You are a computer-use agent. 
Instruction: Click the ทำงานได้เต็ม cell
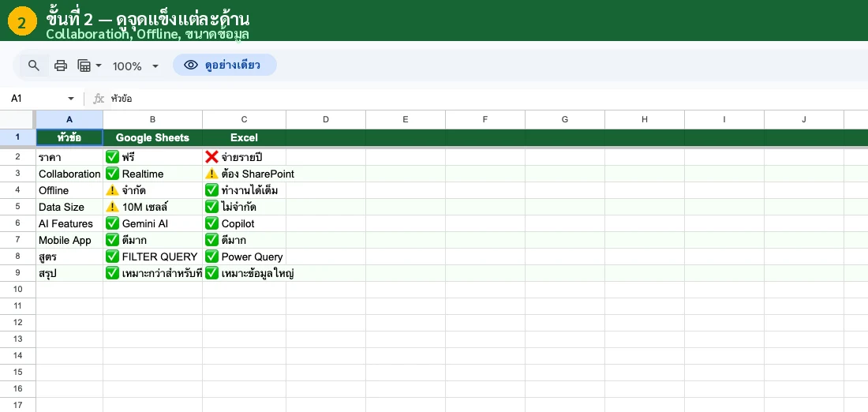[244, 190]
